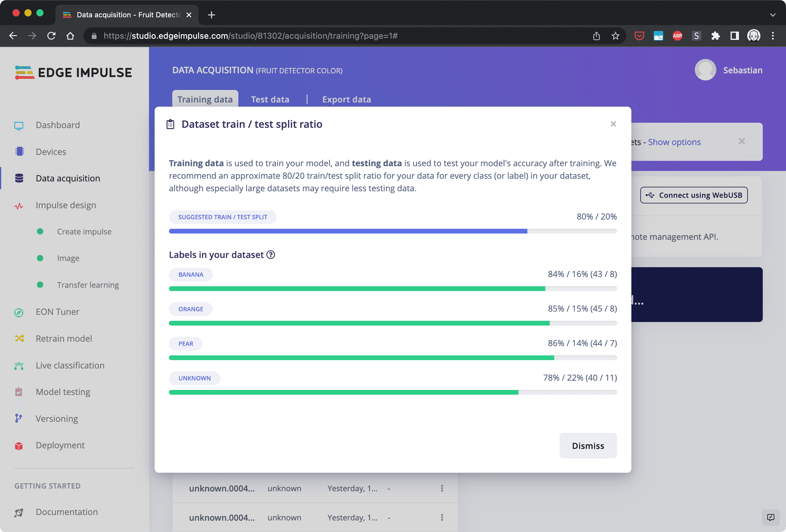
Task: Reload the page
Action: click(52, 36)
